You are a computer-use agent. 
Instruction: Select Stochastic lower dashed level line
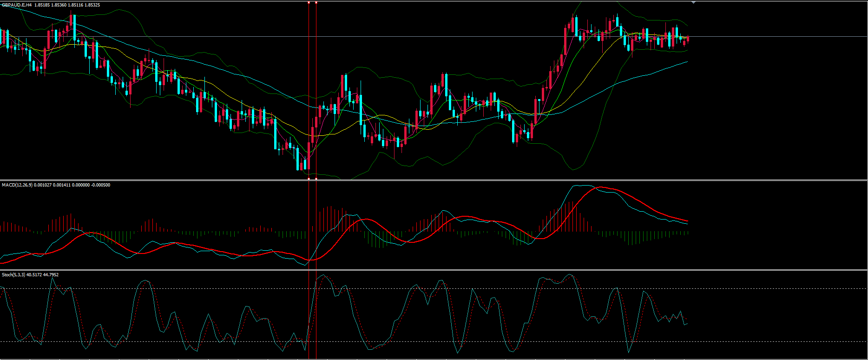465,342
